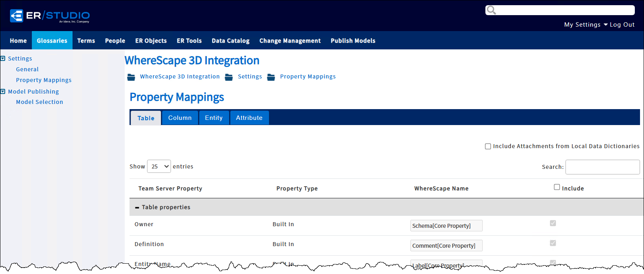
Task: Click the WhereScape 3D Integration page title
Action: (x=192, y=61)
